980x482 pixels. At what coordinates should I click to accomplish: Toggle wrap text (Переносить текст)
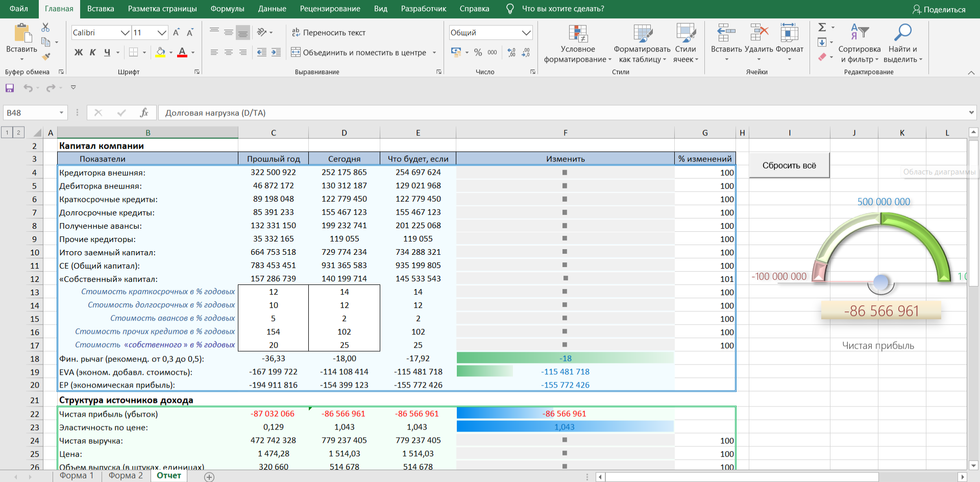pyautogui.click(x=329, y=33)
